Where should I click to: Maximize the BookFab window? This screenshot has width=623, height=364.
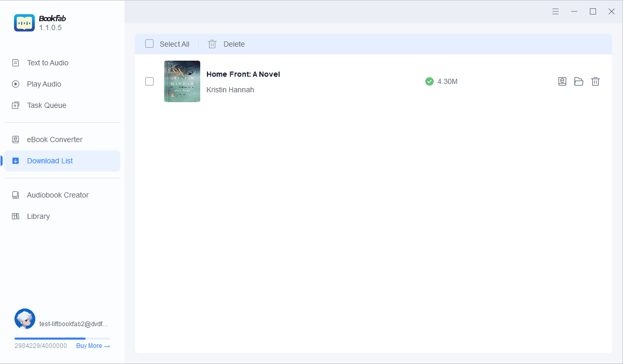(593, 11)
